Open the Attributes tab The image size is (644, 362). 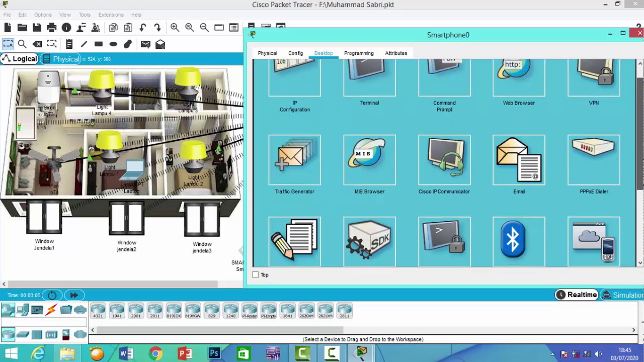(396, 53)
